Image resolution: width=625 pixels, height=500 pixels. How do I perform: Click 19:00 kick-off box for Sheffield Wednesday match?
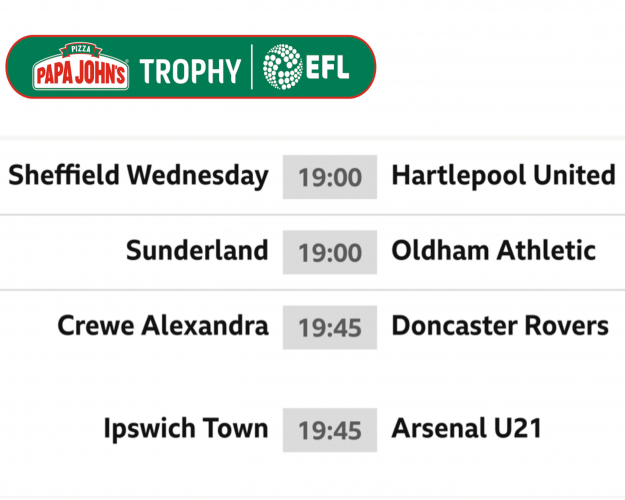click(330, 177)
